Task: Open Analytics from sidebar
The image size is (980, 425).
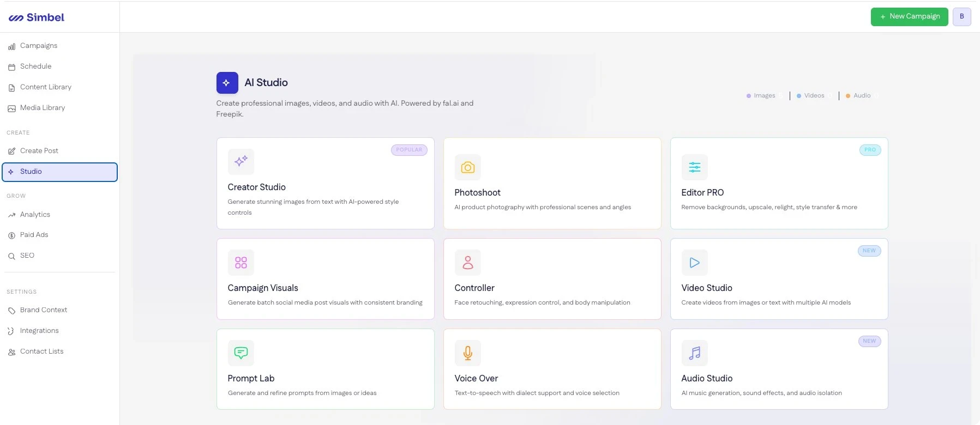Action: pos(59,215)
